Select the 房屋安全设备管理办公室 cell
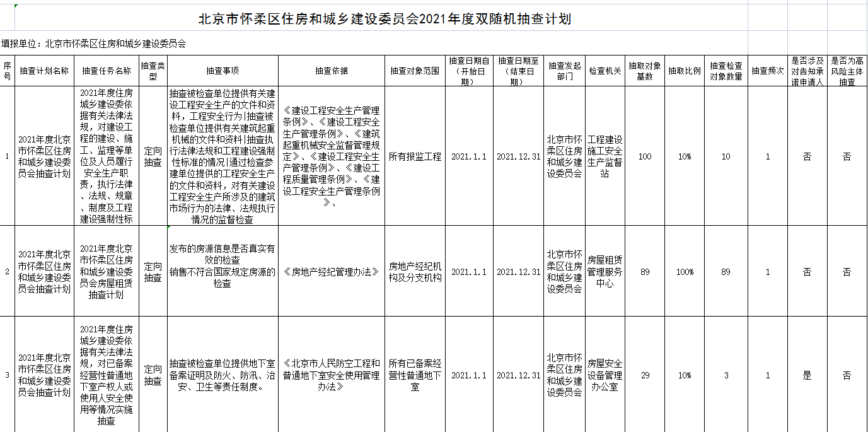868x432 pixels. 605,375
